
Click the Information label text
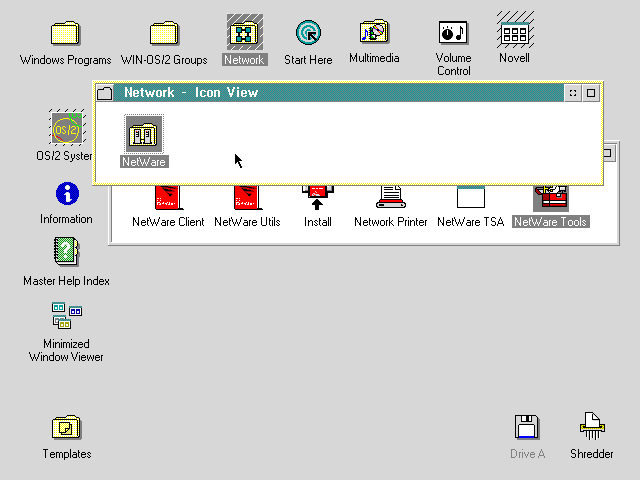coord(66,219)
